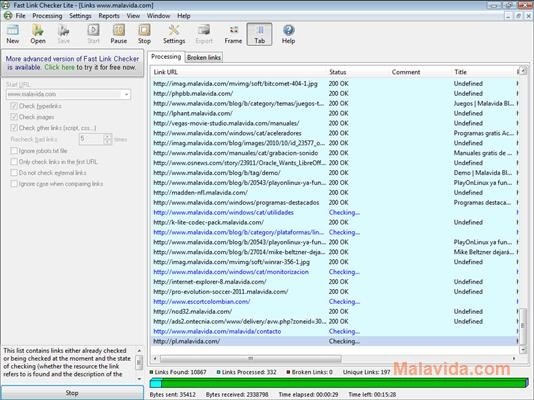Select the malavida/contacto link row
Image resolution: width=534 pixels, height=400 pixels.
pyautogui.click(x=334, y=331)
